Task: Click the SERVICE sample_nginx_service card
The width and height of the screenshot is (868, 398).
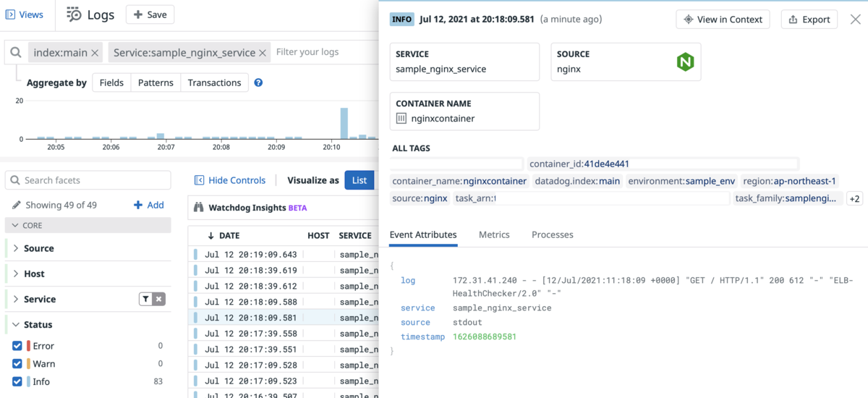Action: pos(464,62)
